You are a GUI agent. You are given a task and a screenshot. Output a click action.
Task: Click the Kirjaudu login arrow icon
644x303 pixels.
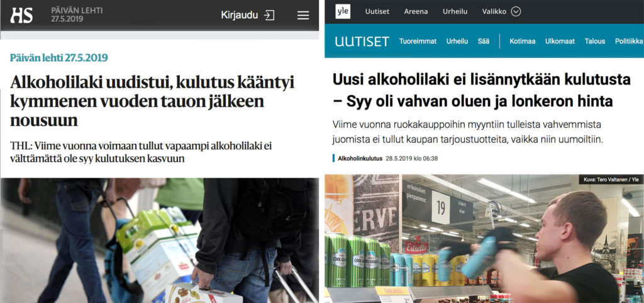coord(269,16)
